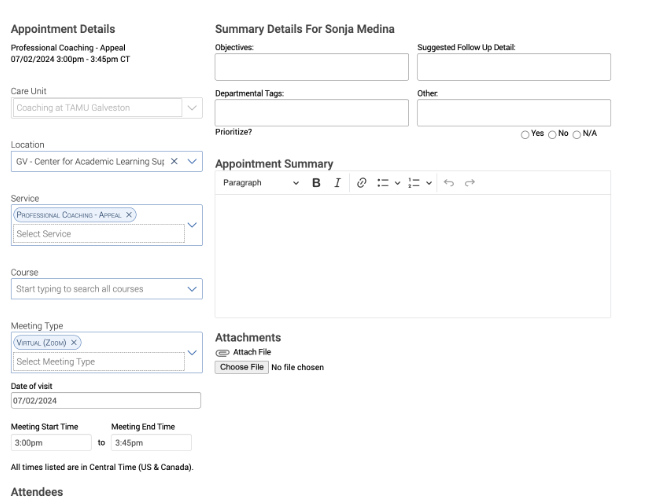Click '07/02/2024 3:00pm - 3:45pm CT' text
This screenshot has height=502, width=656.
point(70,59)
